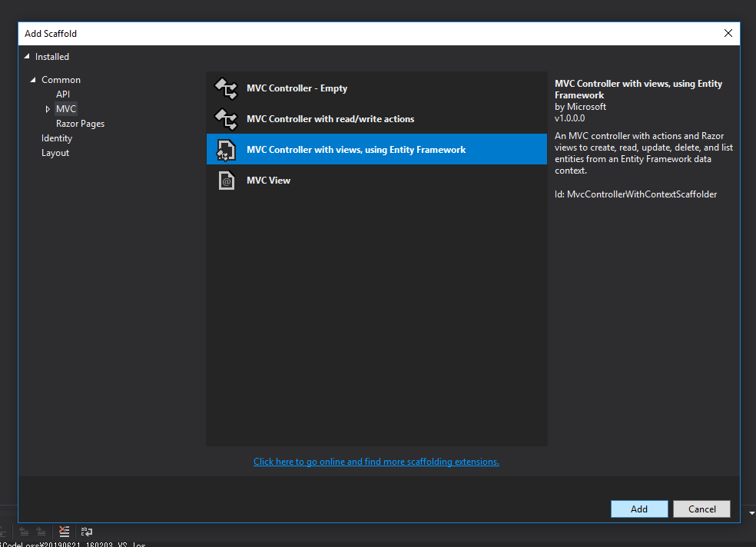
Task: Click the read/write actions controller icon
Action: (226, 119)
